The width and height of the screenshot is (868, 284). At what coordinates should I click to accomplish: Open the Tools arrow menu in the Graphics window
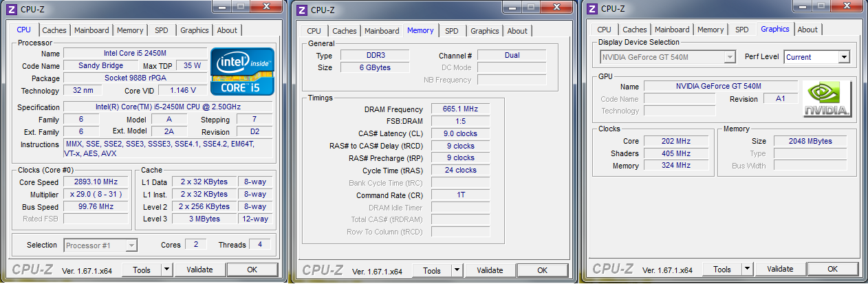[747, 269]
